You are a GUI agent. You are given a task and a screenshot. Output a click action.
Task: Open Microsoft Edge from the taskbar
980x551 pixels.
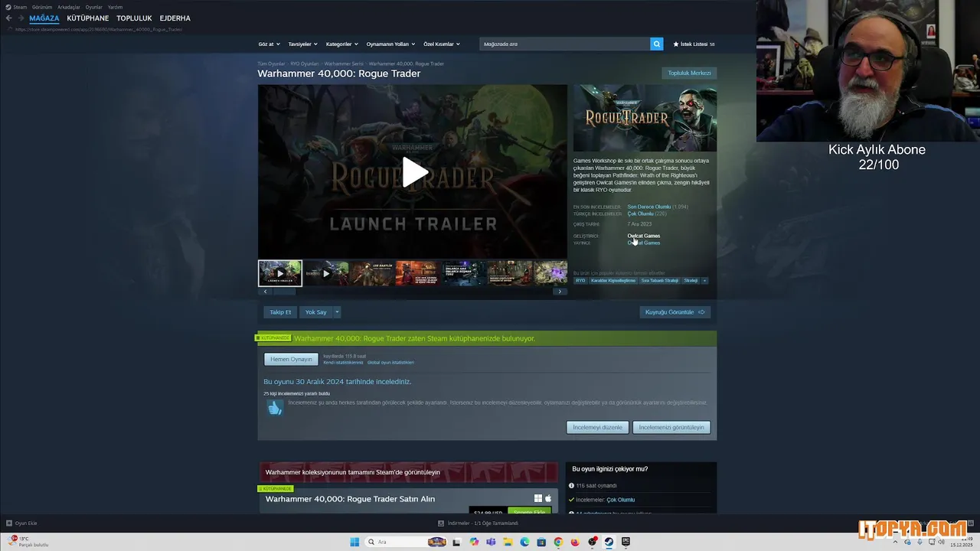coord(524,542)
